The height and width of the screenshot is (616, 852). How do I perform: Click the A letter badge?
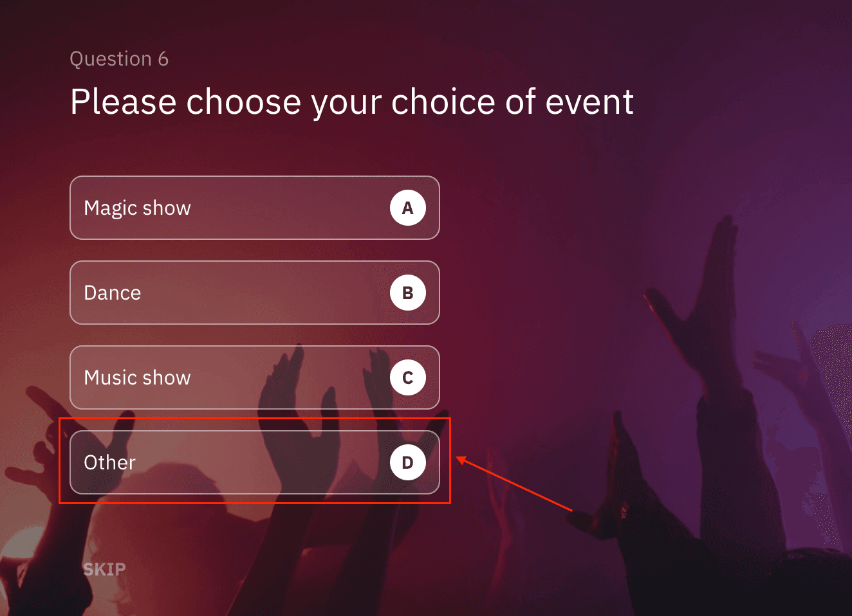407,208
